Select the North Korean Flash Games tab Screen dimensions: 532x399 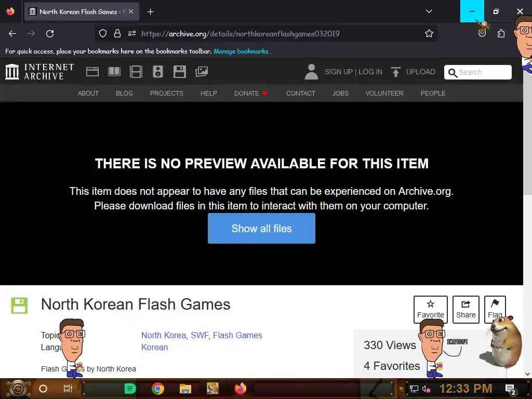coord(82,11)
